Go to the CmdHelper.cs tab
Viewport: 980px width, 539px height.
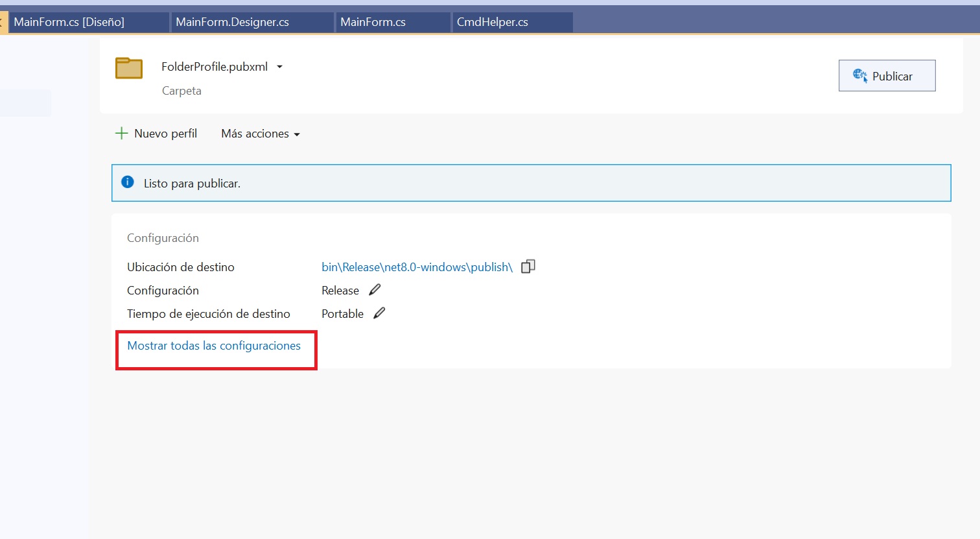coord(492,22)
